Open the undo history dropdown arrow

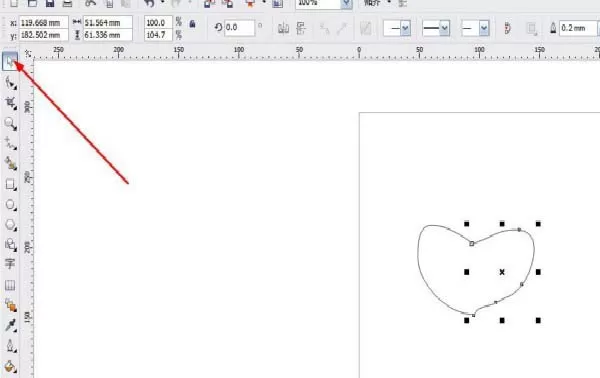(162, 3)
